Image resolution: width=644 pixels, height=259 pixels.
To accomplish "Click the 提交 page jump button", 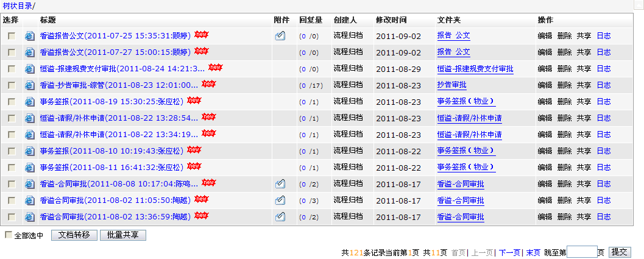I will pos(620,252).
